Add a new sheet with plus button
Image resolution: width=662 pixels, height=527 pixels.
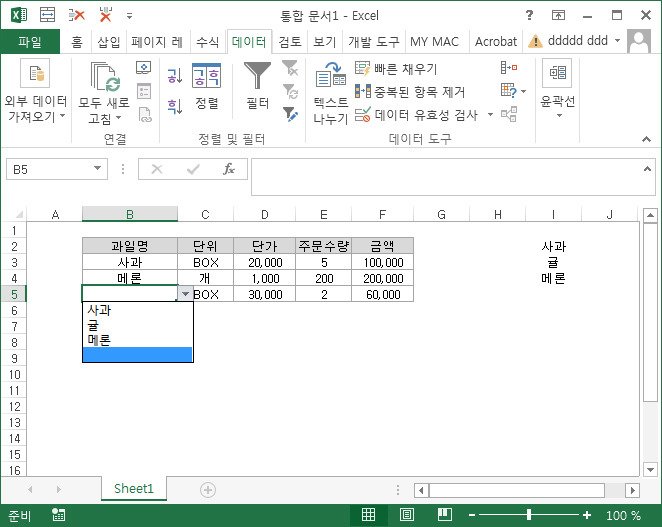click(x=207, y=490)
